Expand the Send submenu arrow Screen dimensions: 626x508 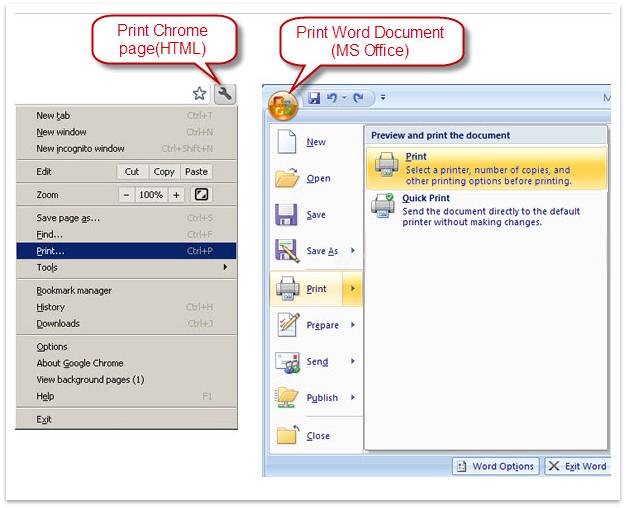[353, 361]
